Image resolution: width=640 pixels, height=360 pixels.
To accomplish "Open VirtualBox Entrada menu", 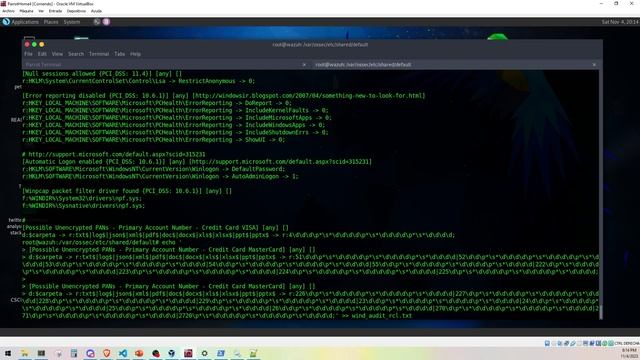I will [56, 11].
